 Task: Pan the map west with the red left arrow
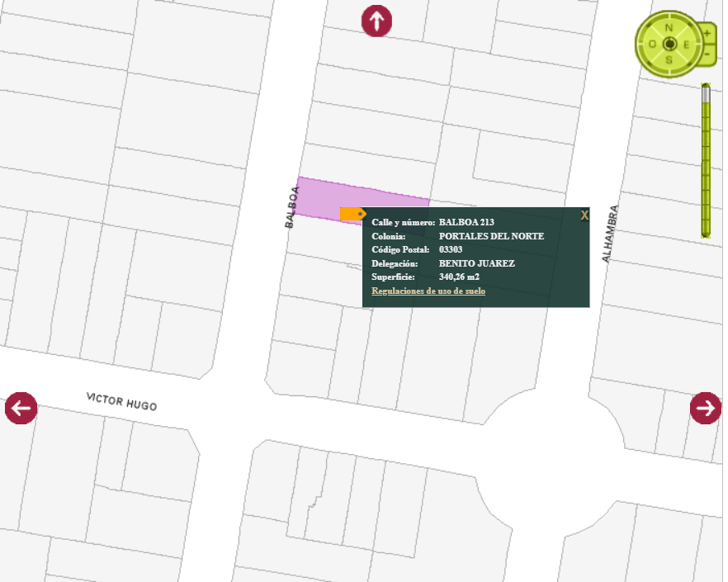[21, 409]
